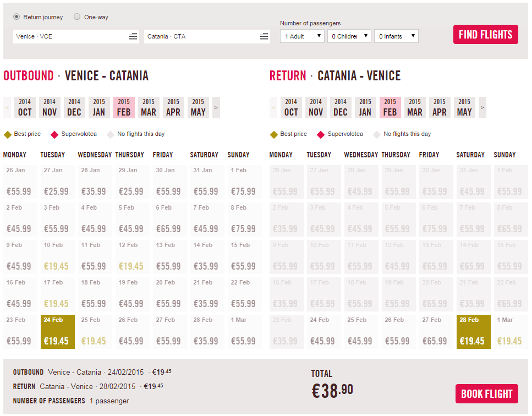Click previous months arrow in return month bar
Screen dimensions: 532x416
[x=273, y=107]
